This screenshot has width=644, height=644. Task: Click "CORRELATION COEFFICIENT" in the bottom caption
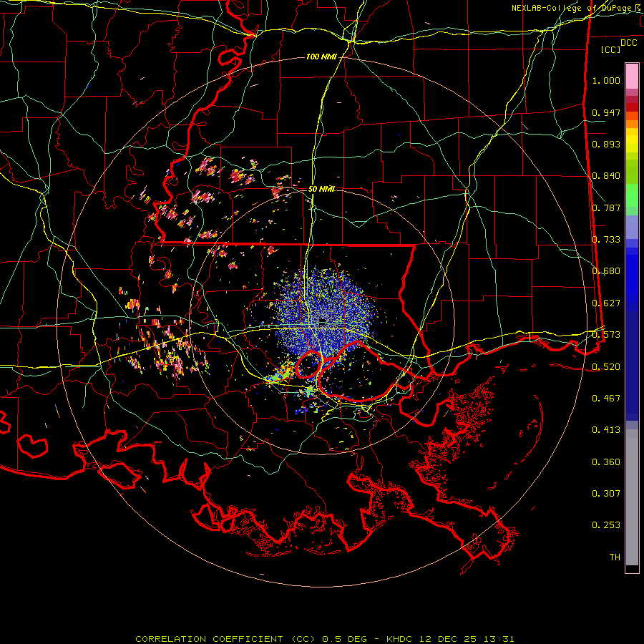point(209,639)
